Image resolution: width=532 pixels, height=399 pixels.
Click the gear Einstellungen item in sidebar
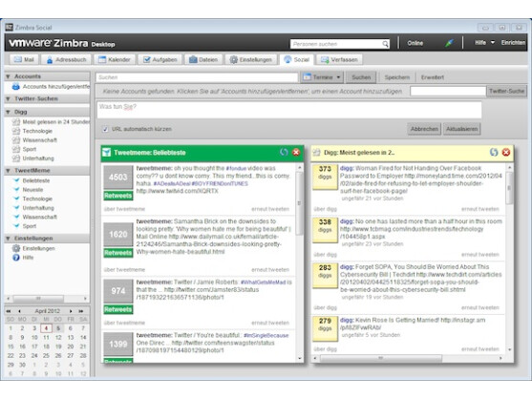pyautogui.click(x=34, y=248)
